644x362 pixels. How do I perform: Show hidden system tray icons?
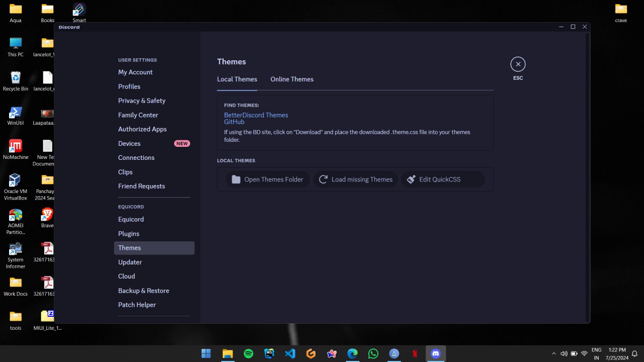554,353
